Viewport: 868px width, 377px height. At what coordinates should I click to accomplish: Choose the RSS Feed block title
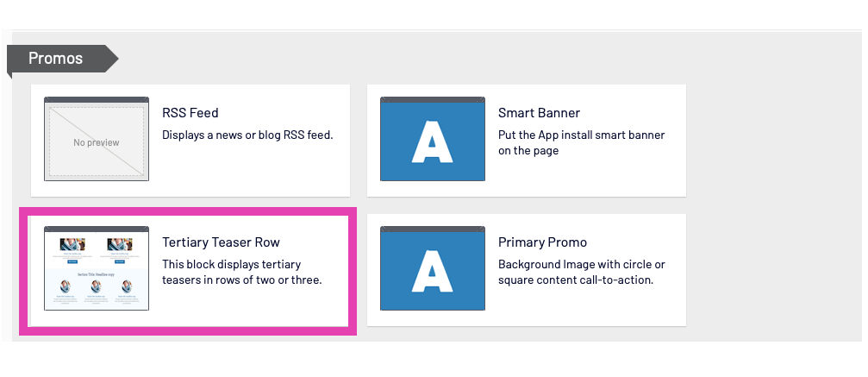(190, 113)
